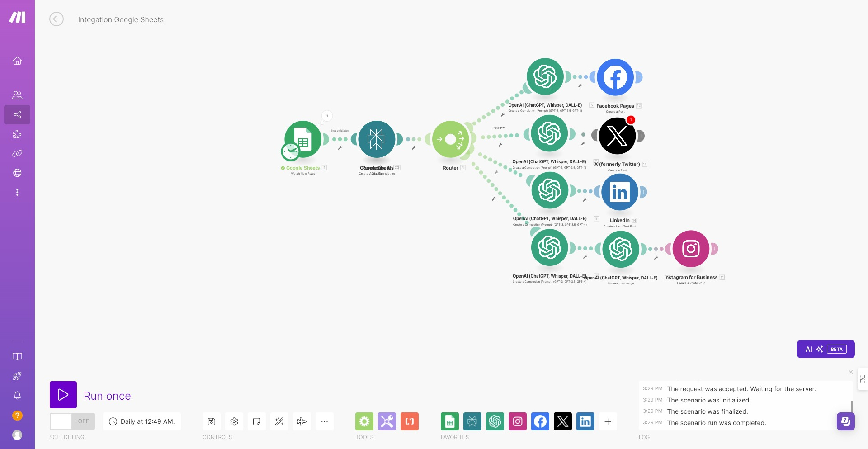Image resolution: width=868 pixels, height=449 pixels.
Task: Add Perplexity from favorites
Action: [x=472, y=421]
